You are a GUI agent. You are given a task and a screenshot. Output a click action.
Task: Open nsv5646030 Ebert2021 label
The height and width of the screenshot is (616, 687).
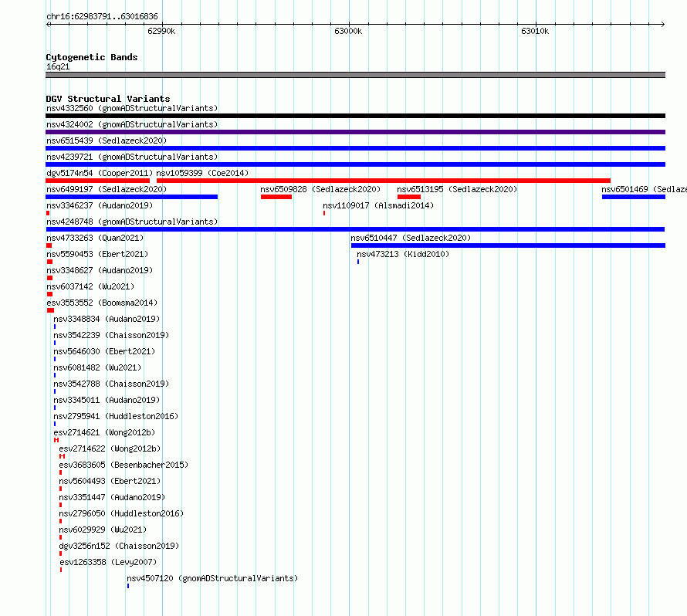click(104, 351)
